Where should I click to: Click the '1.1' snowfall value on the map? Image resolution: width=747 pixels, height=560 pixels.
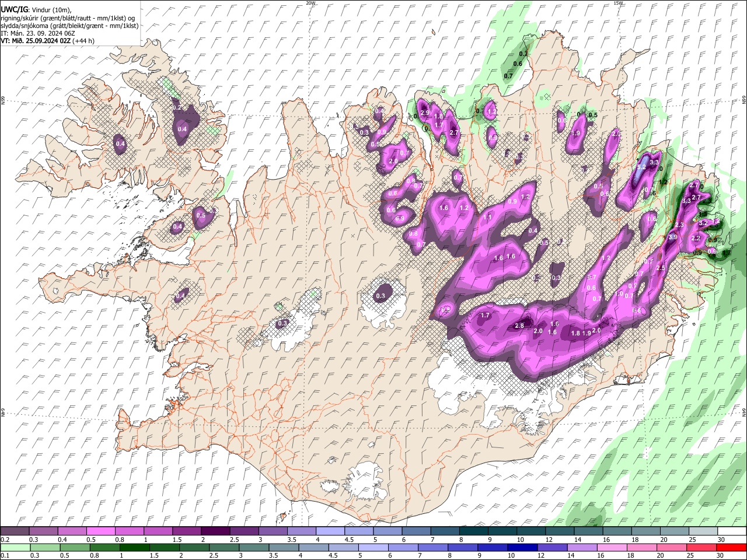coord(487,216)
